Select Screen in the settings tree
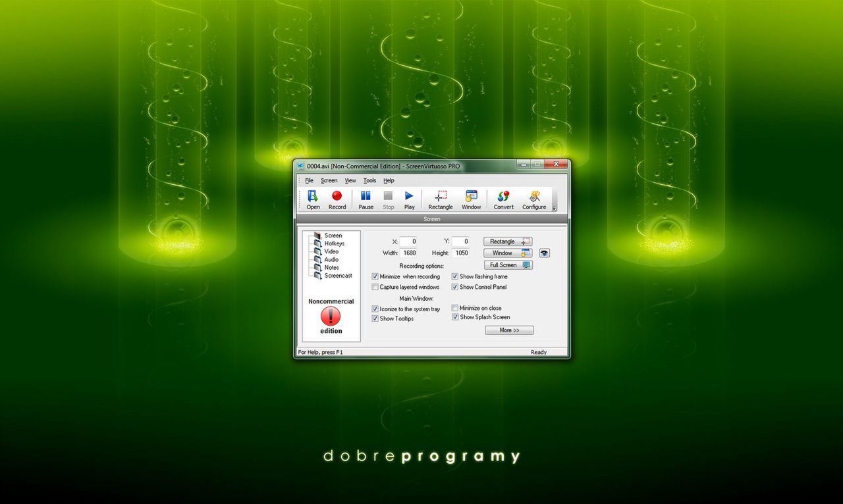Screen dimensions: 843x504 pos(333,236)
